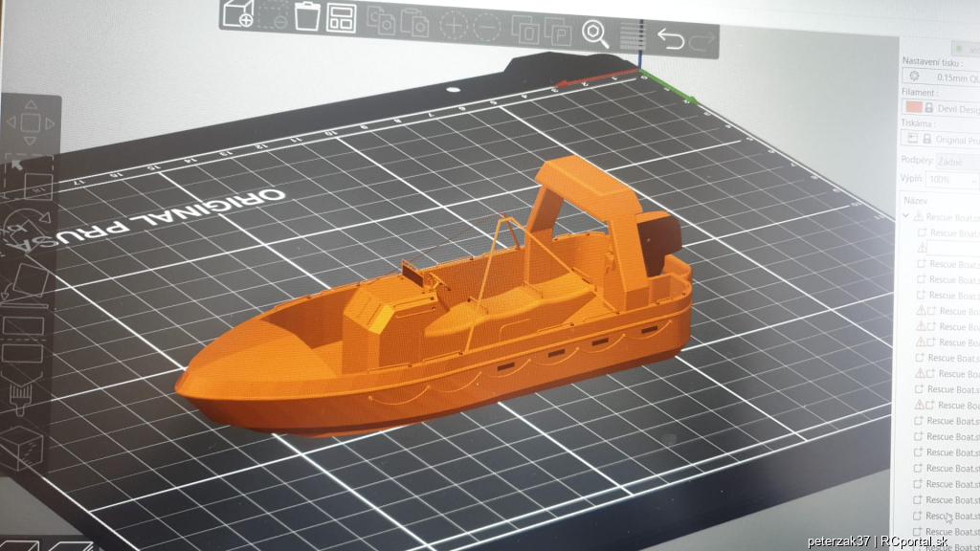Select the cube tool below the brush
Viewport: 980px width, 551px height.
(x=23, y=447)
